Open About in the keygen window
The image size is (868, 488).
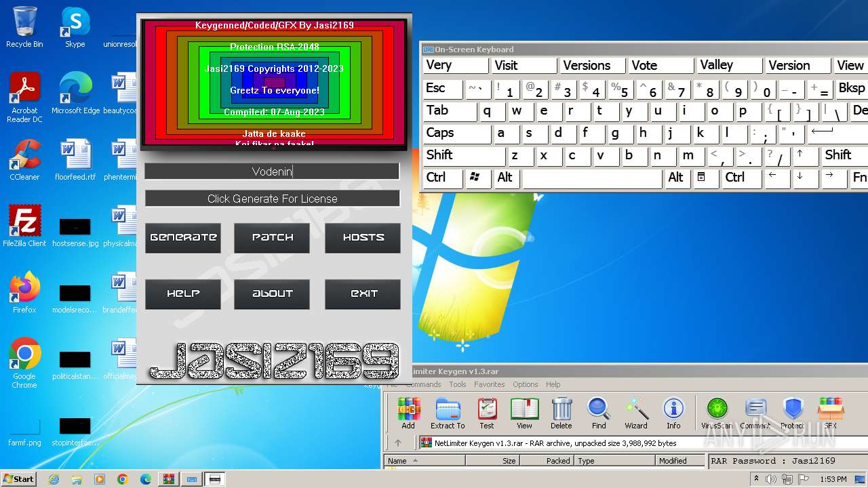pos(272,294)
